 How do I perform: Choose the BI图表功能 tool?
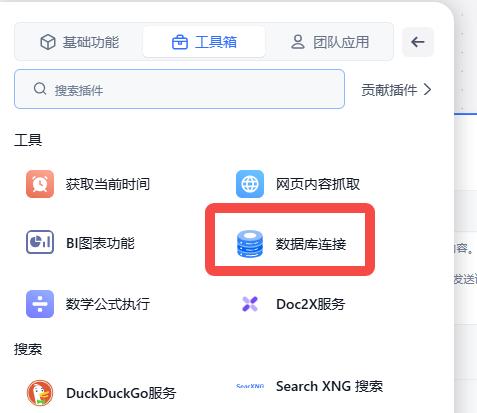click(81, 243)
